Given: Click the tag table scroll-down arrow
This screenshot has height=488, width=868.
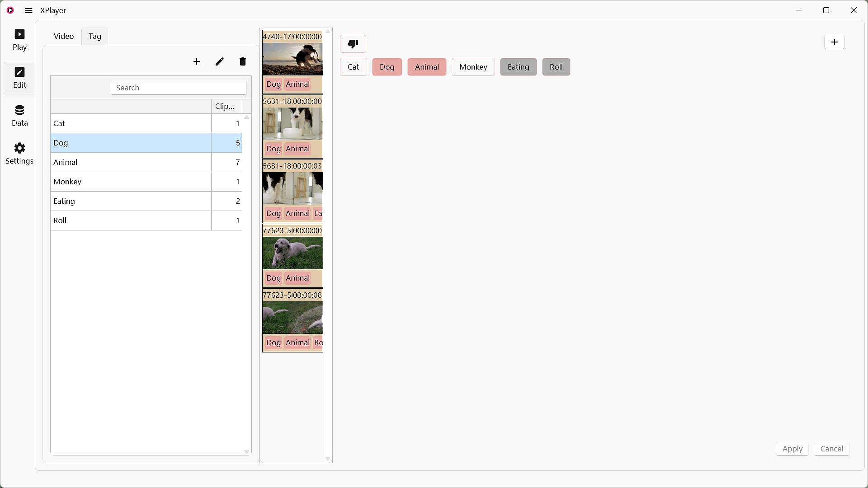Looking at the screenshot, I should [x=246, y=451].
